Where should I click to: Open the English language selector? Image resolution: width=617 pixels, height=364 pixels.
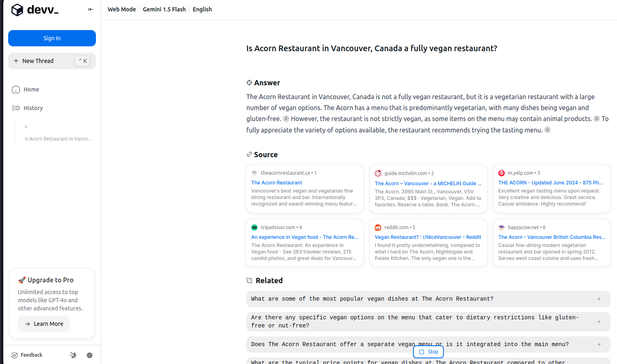tap(202, 9)
